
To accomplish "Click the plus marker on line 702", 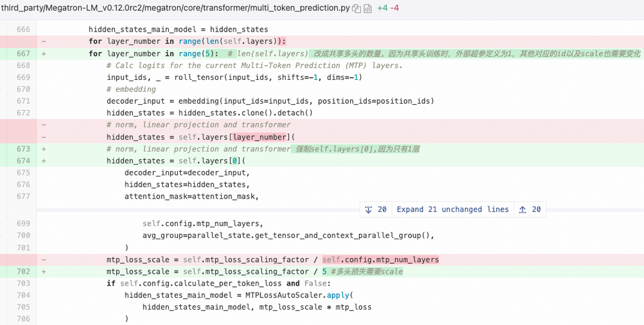I will 44,271.
